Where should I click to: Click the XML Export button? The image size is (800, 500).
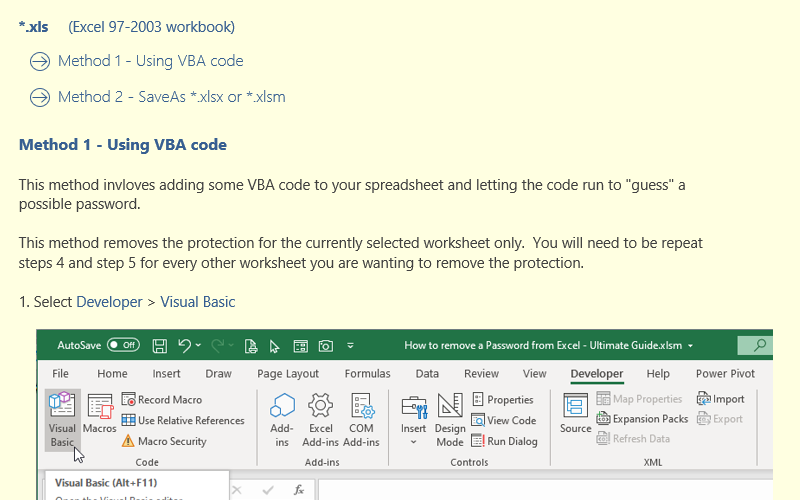(x=720, y=419)
